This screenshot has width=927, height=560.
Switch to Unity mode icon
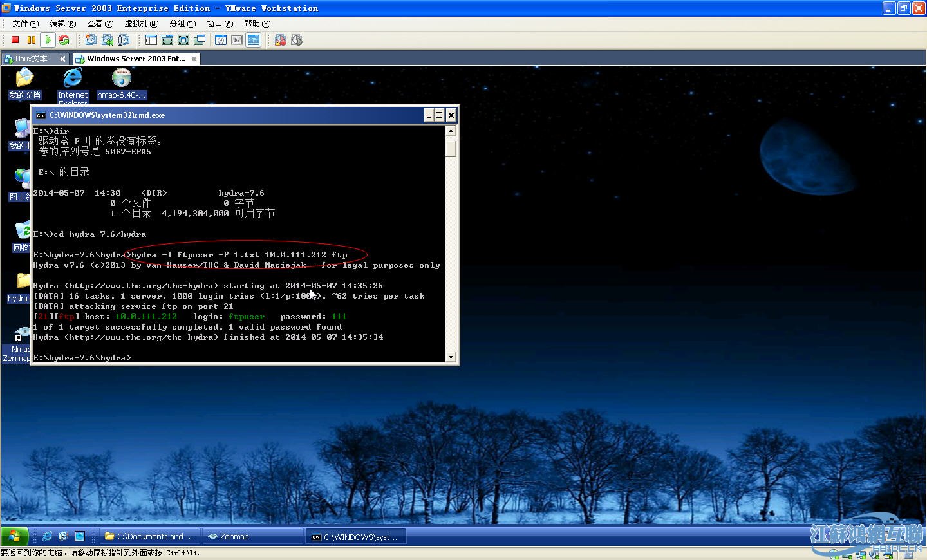click(200, 40)
